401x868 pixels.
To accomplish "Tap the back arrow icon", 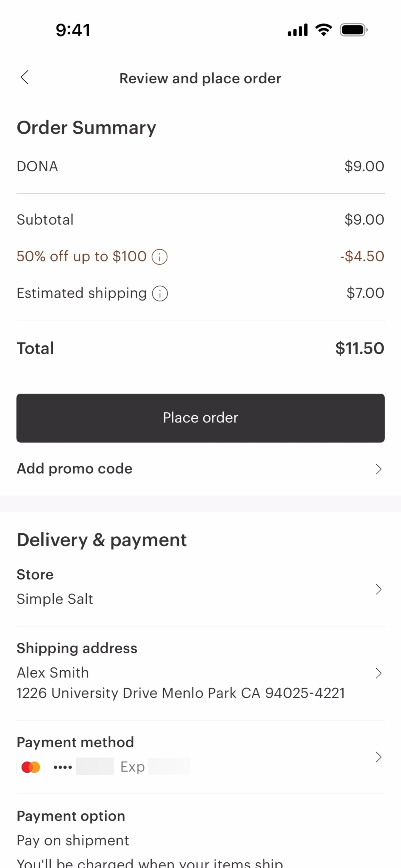I will tap(25, 77).
